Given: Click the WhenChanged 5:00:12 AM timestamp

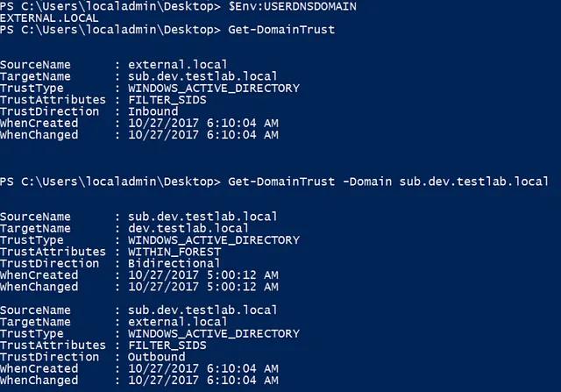Looking at the screenshot, I should 203,287.
